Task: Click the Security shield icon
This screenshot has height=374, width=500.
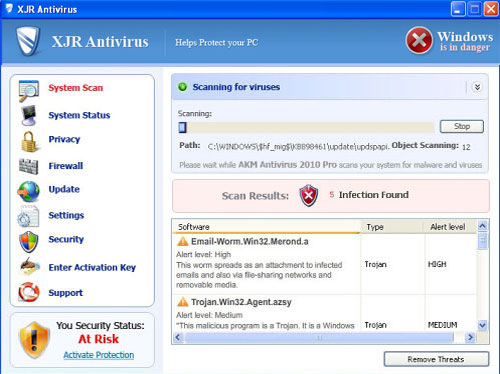Action: coord(29,241)
